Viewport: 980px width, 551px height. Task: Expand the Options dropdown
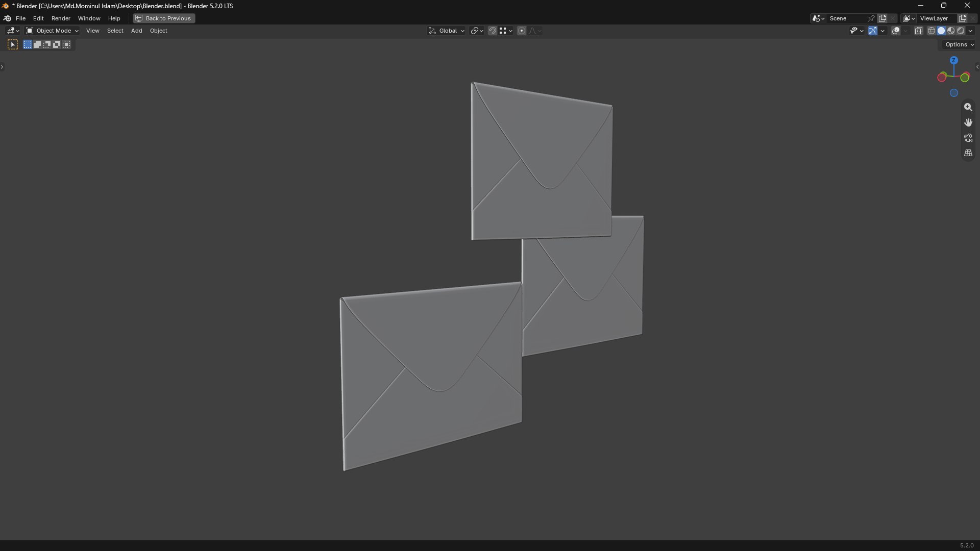[960, 45]
